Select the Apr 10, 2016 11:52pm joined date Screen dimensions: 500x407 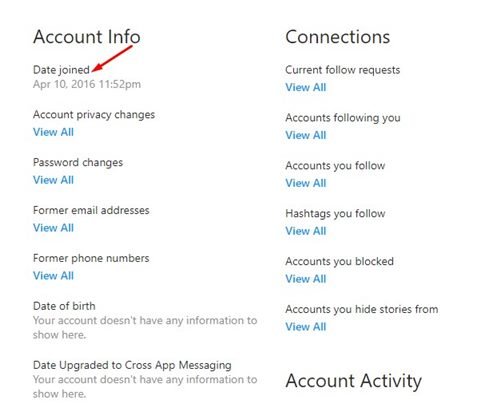coord(87,84)
